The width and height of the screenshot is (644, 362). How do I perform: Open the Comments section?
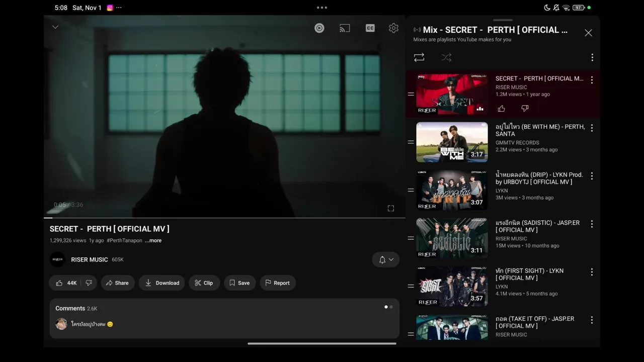tap(224, 318)
